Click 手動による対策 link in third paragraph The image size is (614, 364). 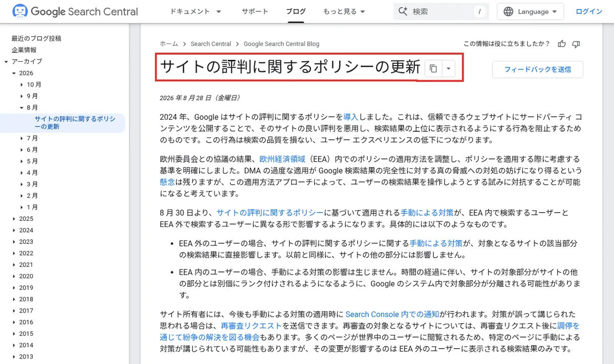(427, 212)
